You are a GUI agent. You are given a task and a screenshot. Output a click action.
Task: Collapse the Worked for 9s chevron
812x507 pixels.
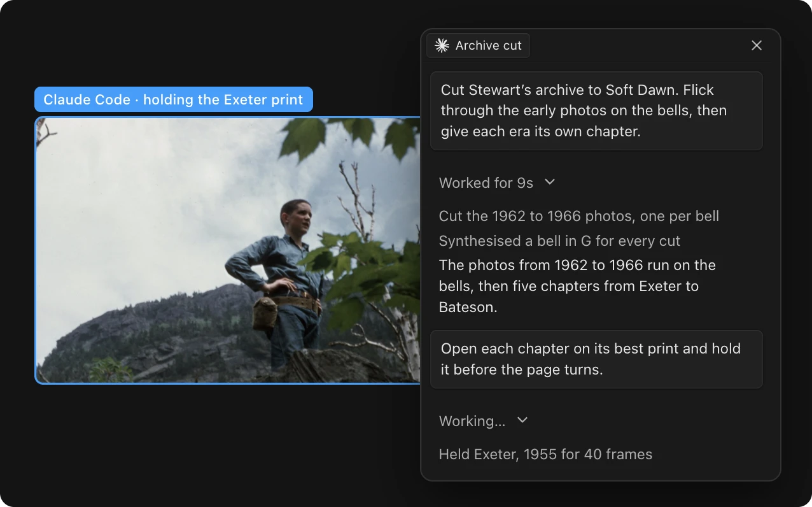550,182
